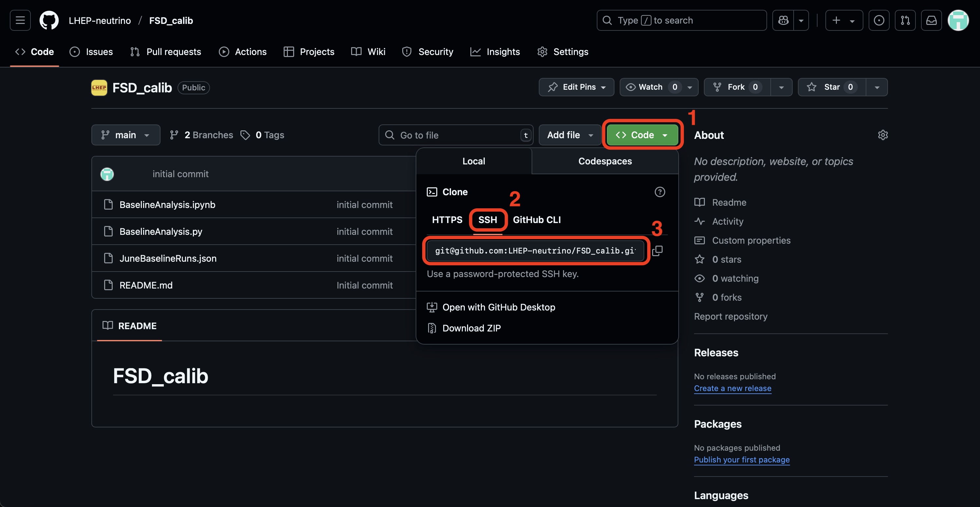This screenshot has width=980, height=507.
Task: Open pull requests icon in header
Action: (905, 20)
